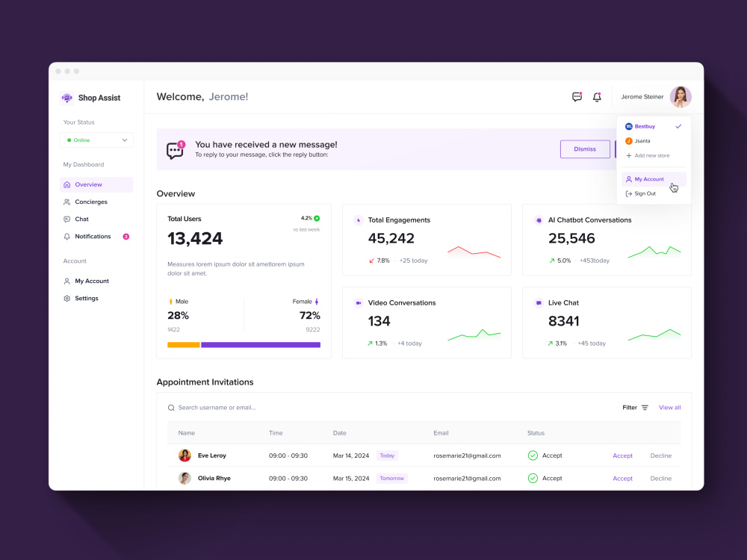This screenshot has height=560, width=747.
Task: Click the Live Chat trend chart
Action: [x=654, y=335]
